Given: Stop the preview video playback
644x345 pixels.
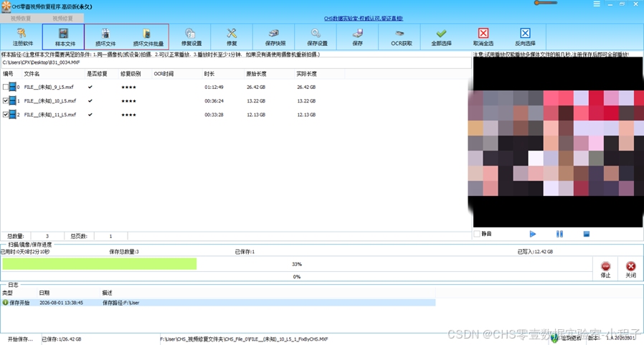Looking at the screenshot, I should coord(587,234).
